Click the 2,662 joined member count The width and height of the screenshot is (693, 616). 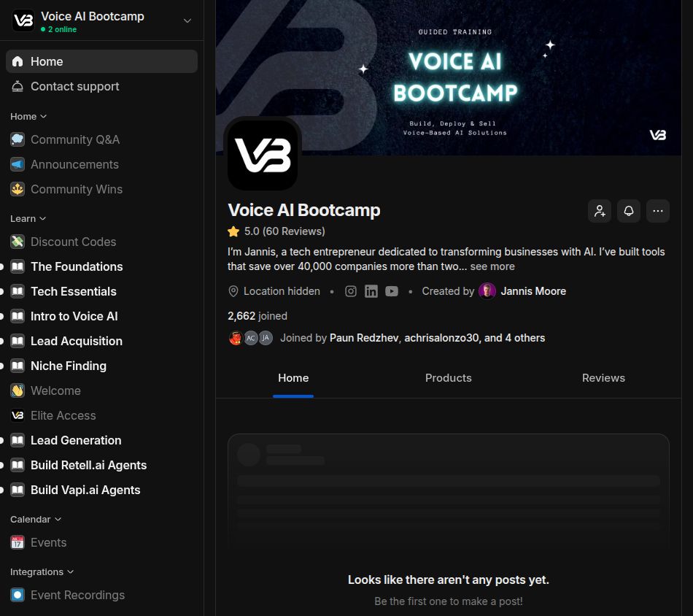258,316
